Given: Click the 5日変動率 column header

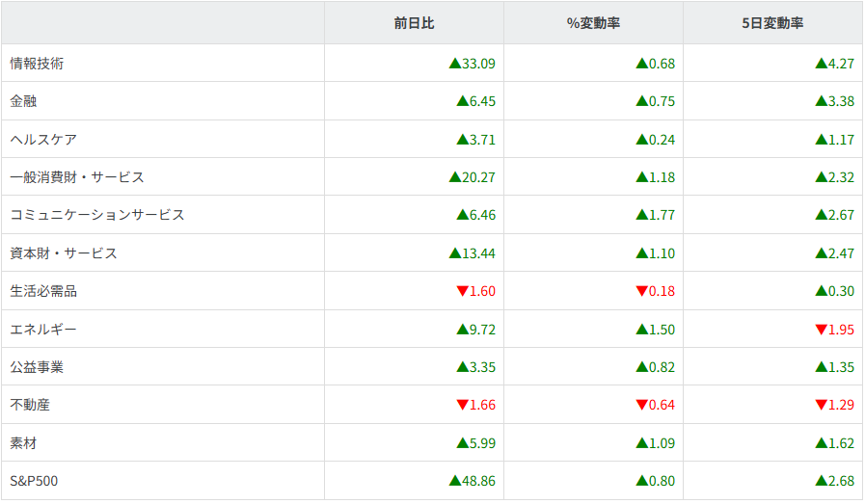Looking at the screenshot, I should (772, 23).
